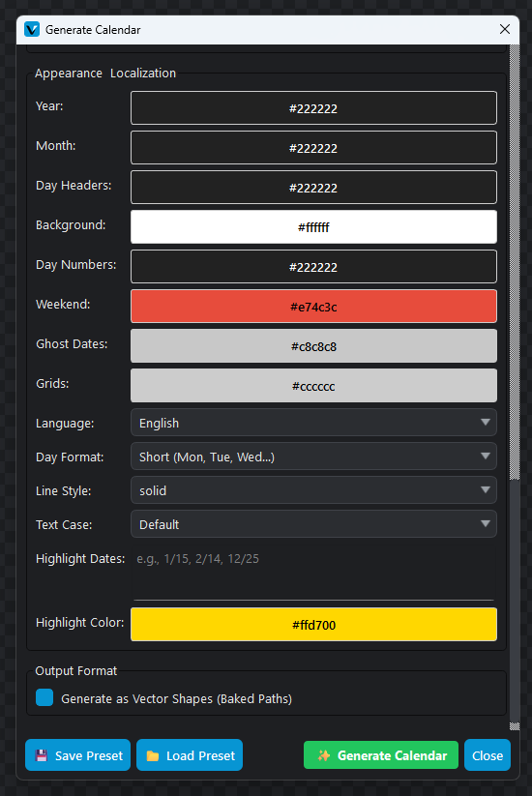532x796 pixels.
Task: Click the Language label
Action: (65, 424)
